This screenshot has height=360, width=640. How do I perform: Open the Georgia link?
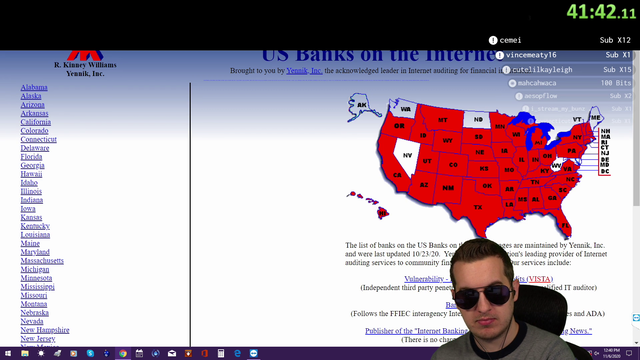point(32,165)
